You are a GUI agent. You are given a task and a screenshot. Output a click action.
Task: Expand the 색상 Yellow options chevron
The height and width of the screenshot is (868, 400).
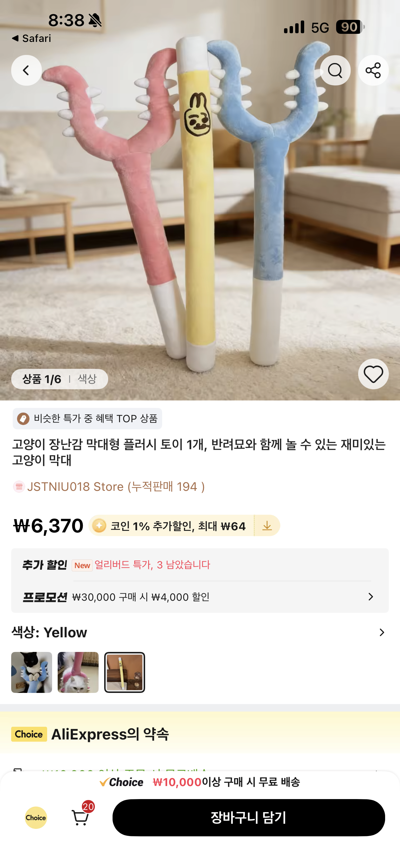[381, 632]
